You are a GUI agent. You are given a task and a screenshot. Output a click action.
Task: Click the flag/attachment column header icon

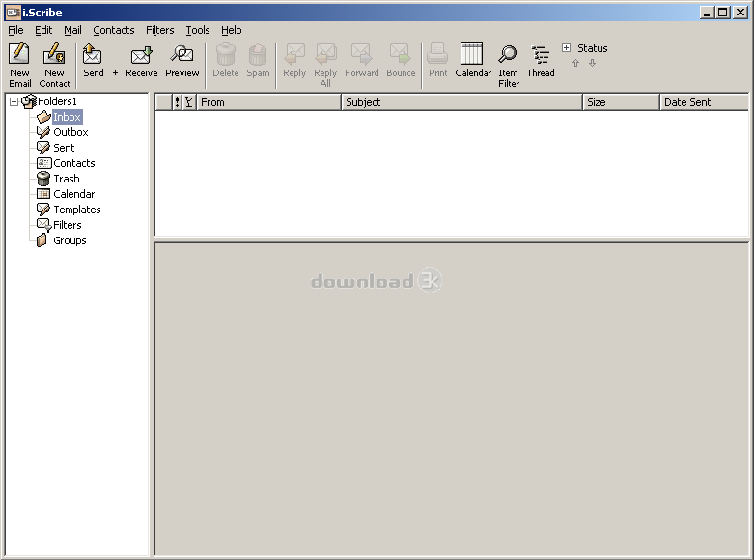point(189,102)
